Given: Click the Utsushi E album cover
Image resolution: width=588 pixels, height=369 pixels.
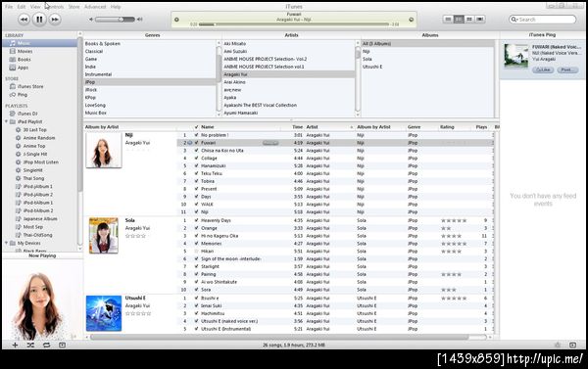Looking at the screenshot, I should [x=104, y=313].
